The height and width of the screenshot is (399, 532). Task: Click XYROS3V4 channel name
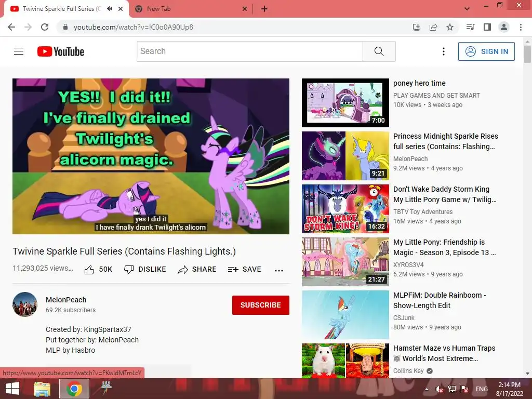point(408,264)
